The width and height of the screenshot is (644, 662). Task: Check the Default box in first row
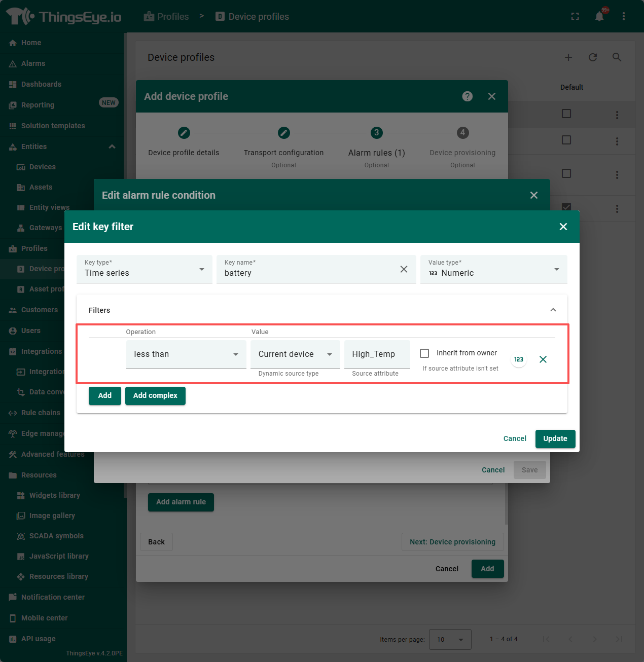(x=566, y=114)
